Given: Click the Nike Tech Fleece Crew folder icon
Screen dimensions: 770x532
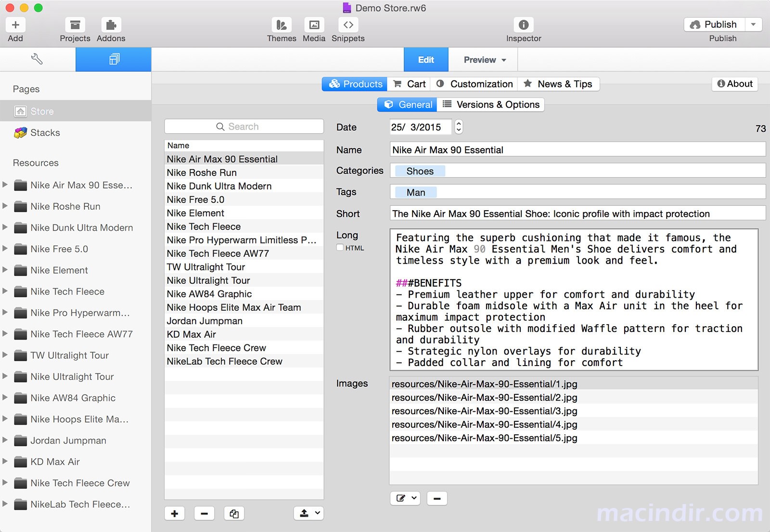Looking at the screenshot, I should pos(20,483).
